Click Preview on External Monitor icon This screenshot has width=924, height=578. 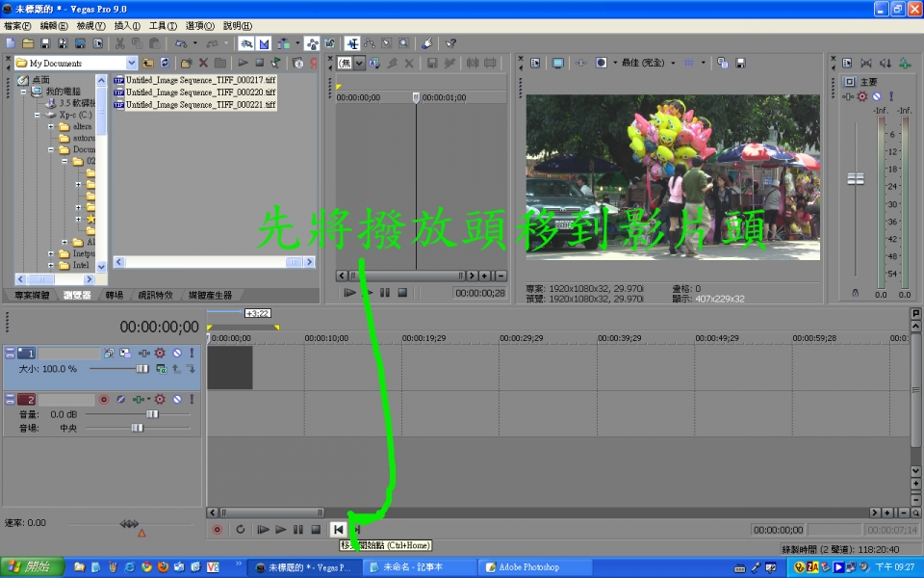(x=557, y=63)
